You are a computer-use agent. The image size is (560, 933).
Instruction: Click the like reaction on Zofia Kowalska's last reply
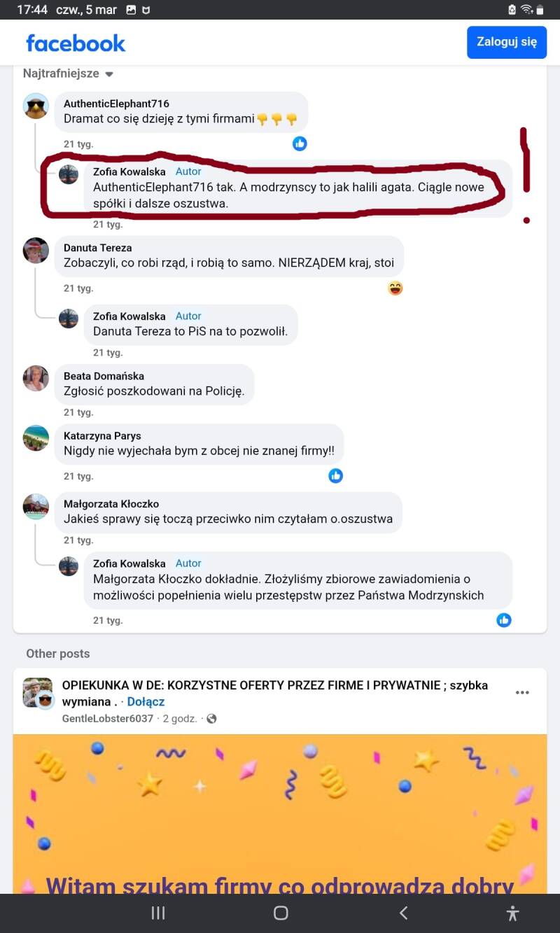(x=504, y=619)
